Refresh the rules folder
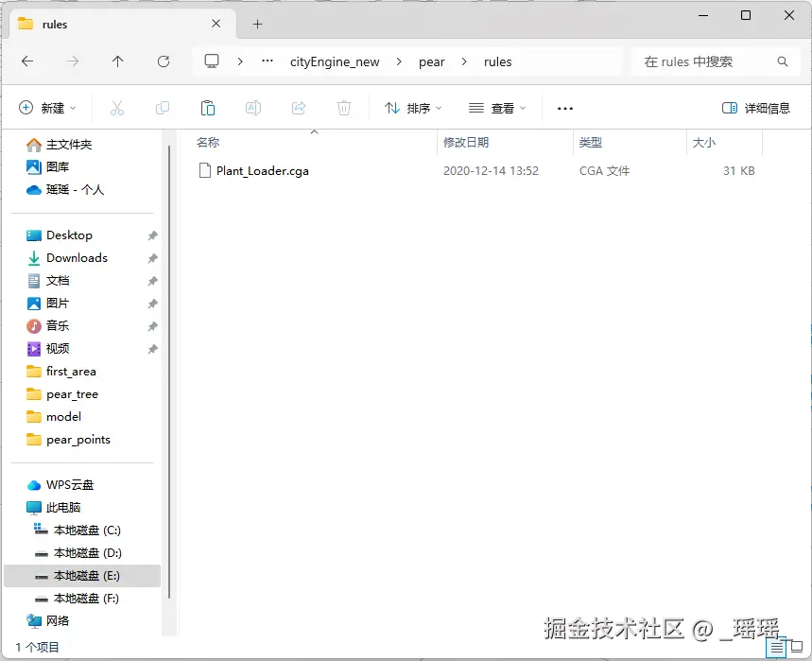The image size is (812, 661). tap(164, 61)
